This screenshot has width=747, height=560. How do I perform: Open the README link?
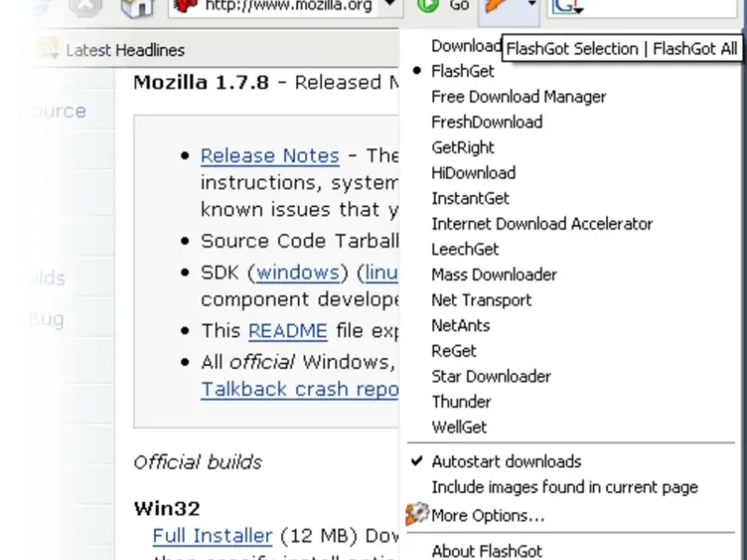click(x=288, y=331)
